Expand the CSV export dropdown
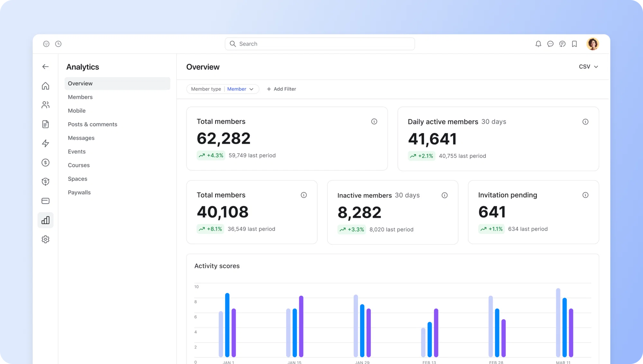The image size is (643, 364). coord(588,67)
